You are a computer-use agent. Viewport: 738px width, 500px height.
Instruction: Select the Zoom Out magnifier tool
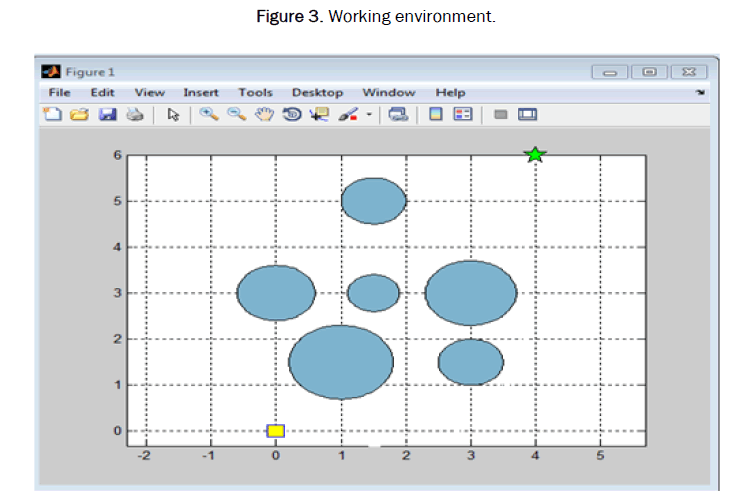(x=237, y=114)
